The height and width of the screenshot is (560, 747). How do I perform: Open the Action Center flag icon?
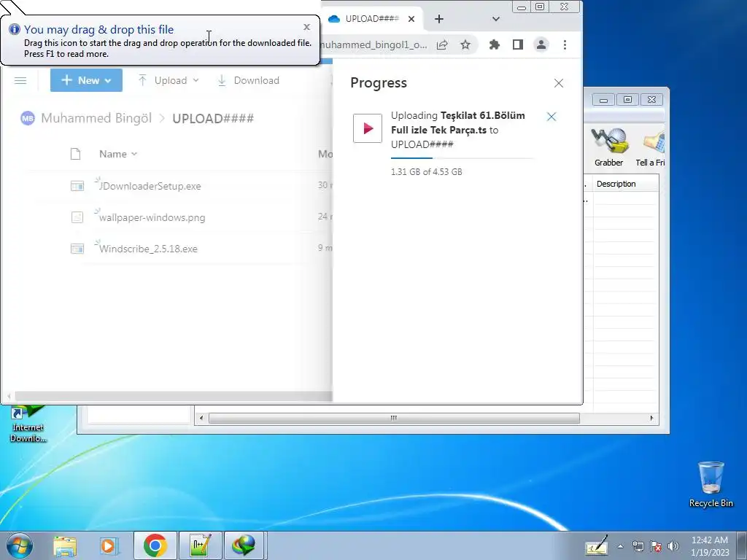point(656,546)
